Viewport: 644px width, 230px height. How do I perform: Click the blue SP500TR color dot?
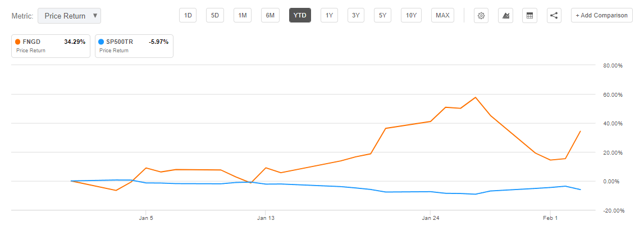pos(101,42)
